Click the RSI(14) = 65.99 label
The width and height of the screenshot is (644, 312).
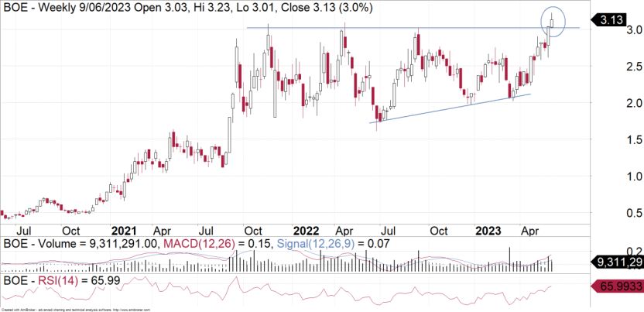click(x=80, y=281)
